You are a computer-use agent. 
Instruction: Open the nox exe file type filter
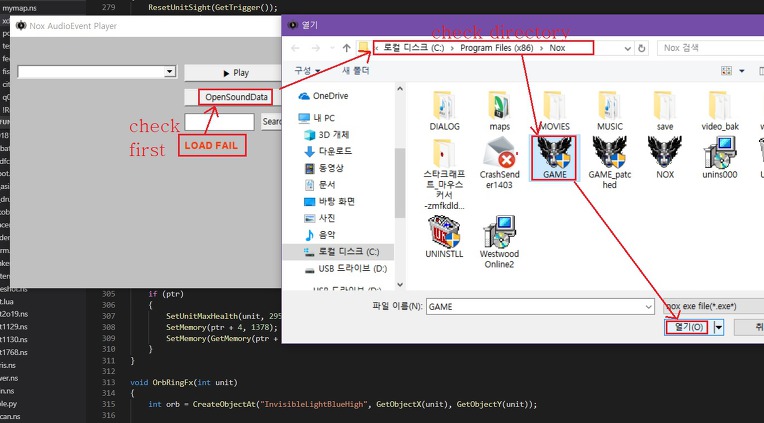click(x=713, y=307)
